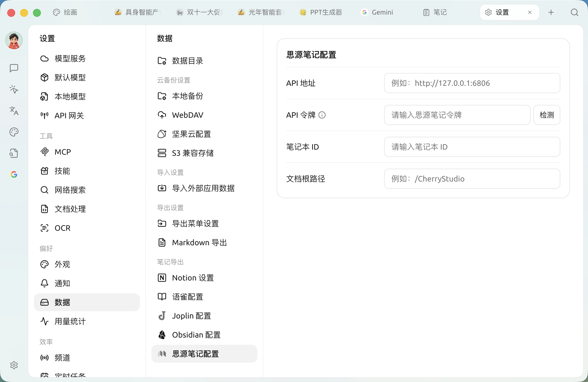
Task: Open the search icon in title bar
Action: tap(574, 12)
